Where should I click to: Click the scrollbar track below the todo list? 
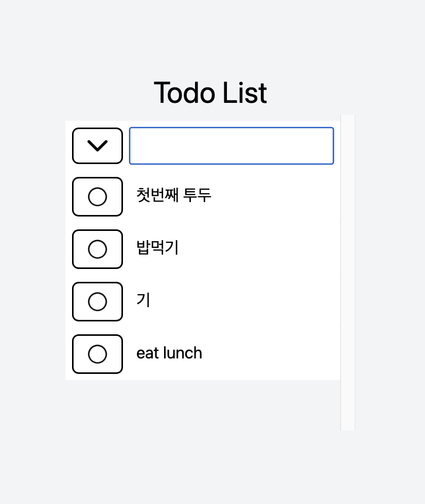coord(347,406)
